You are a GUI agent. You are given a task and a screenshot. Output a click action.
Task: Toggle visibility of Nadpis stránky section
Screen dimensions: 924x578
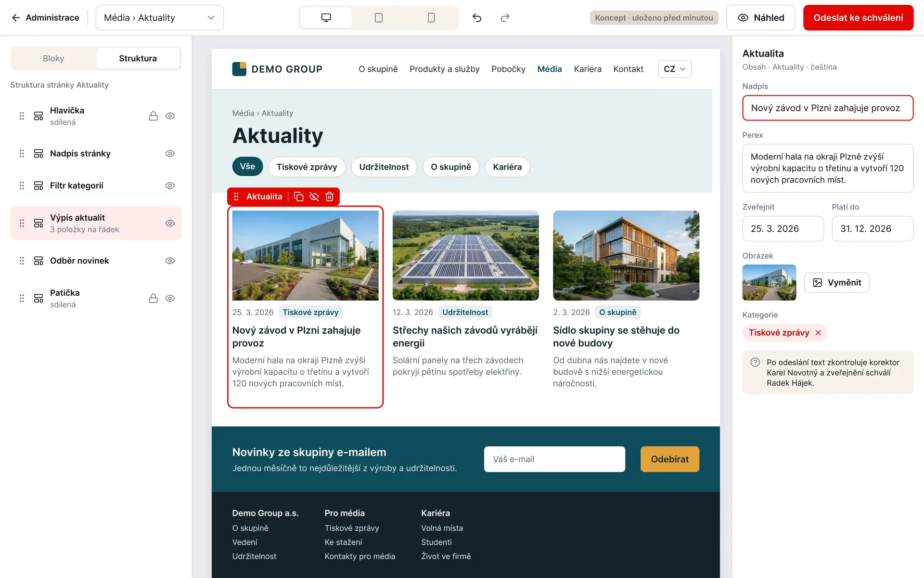pos(170,154)
